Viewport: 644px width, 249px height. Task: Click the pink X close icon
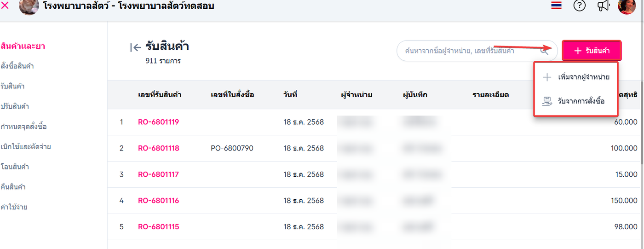[6, 6]
